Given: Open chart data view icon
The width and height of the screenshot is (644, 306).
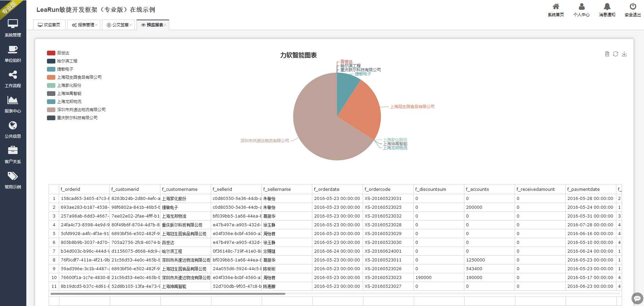Looking at the screenshot, I should click(x=607, y=54).
